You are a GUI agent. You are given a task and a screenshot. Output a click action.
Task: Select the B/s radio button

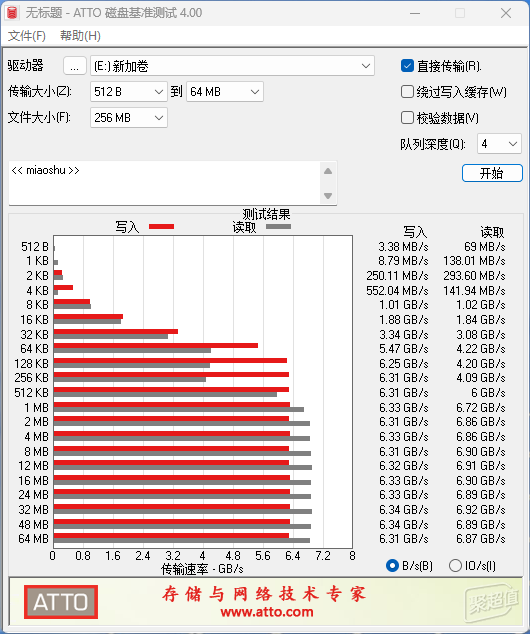coord(392,565)
